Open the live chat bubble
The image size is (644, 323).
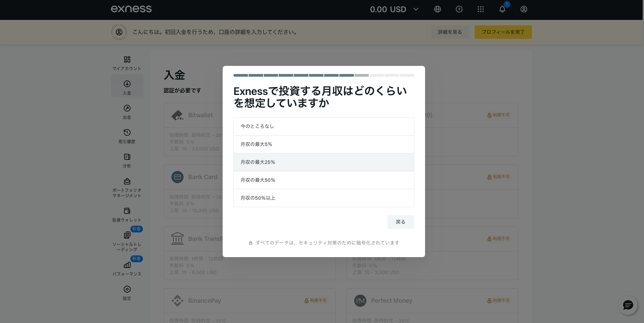(x=628, y=305)
